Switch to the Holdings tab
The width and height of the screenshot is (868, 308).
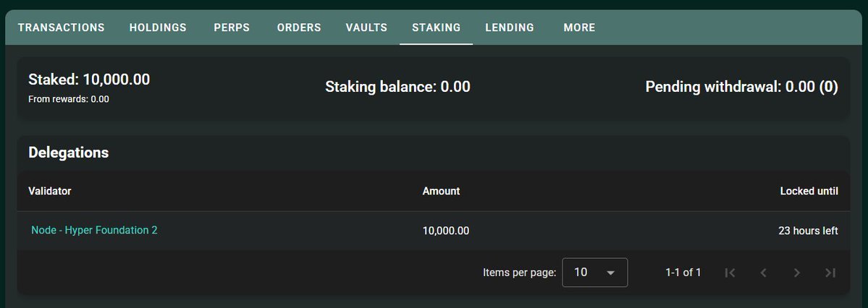[x=158, y=27]
